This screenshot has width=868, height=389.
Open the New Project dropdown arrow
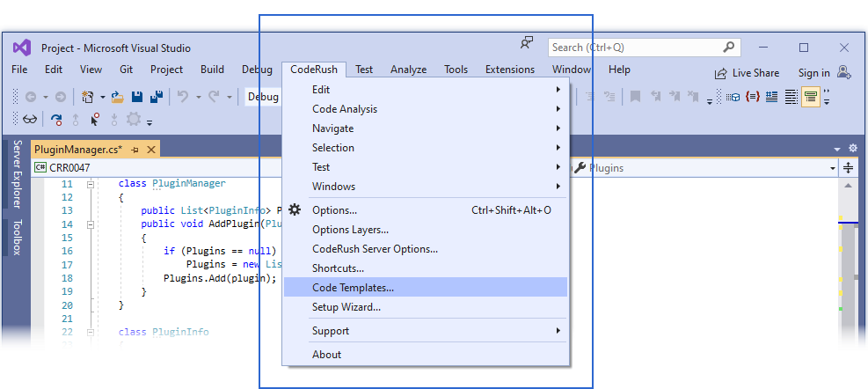[102, 98]
